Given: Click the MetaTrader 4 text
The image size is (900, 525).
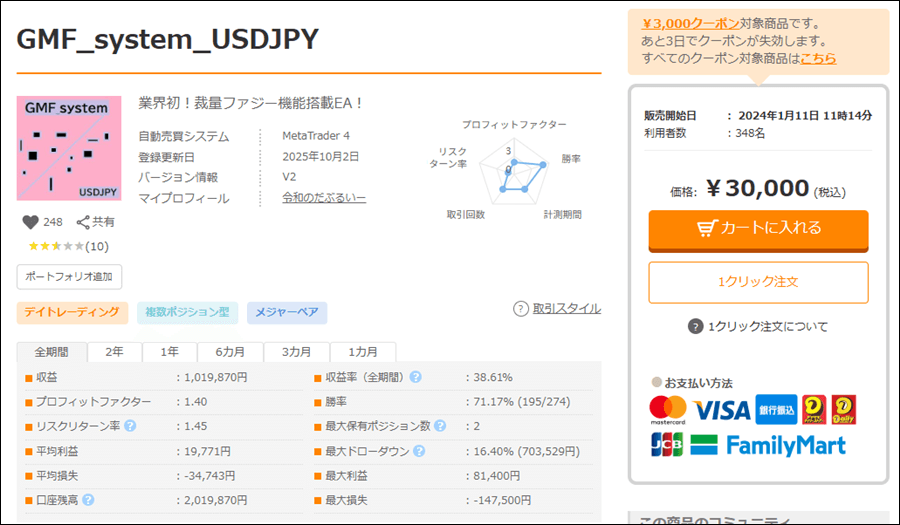Looking at the screenshot, I should click(x=316, y=136).
